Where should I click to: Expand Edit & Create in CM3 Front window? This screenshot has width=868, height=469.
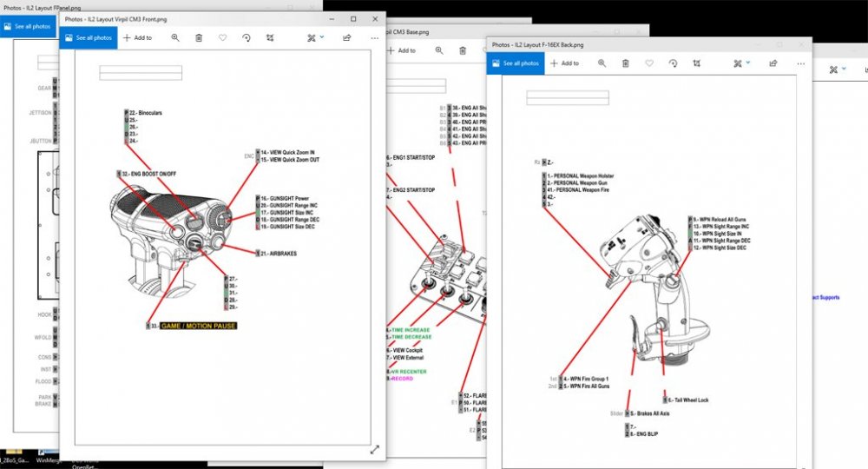315,38
